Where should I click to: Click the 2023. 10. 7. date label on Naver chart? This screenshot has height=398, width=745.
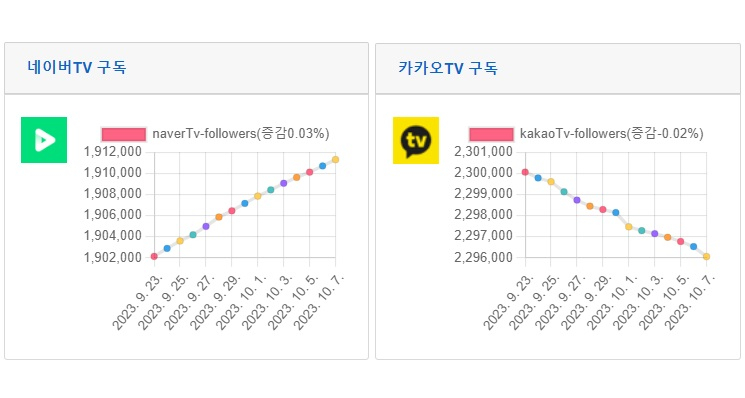click(318, 303)
